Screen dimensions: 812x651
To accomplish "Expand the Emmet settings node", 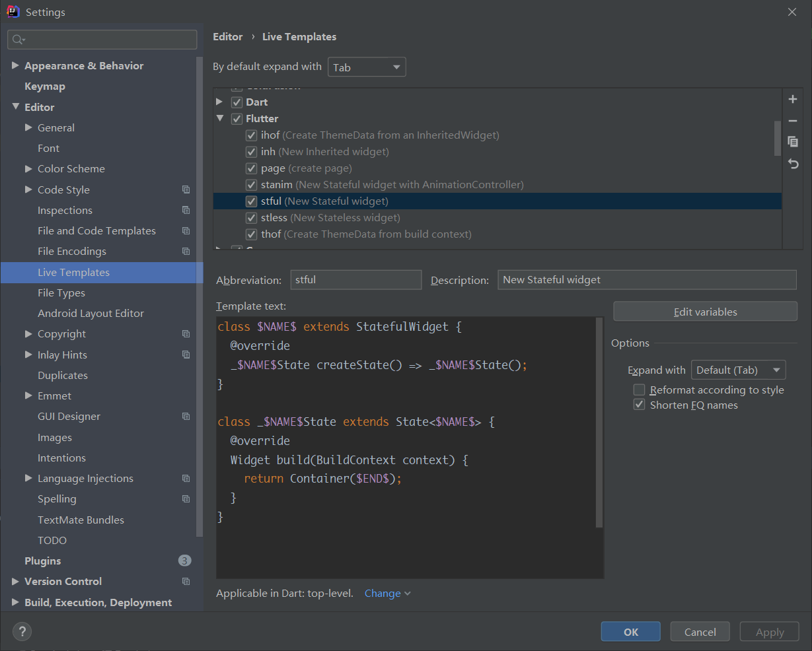I will (x=28, y=395).
